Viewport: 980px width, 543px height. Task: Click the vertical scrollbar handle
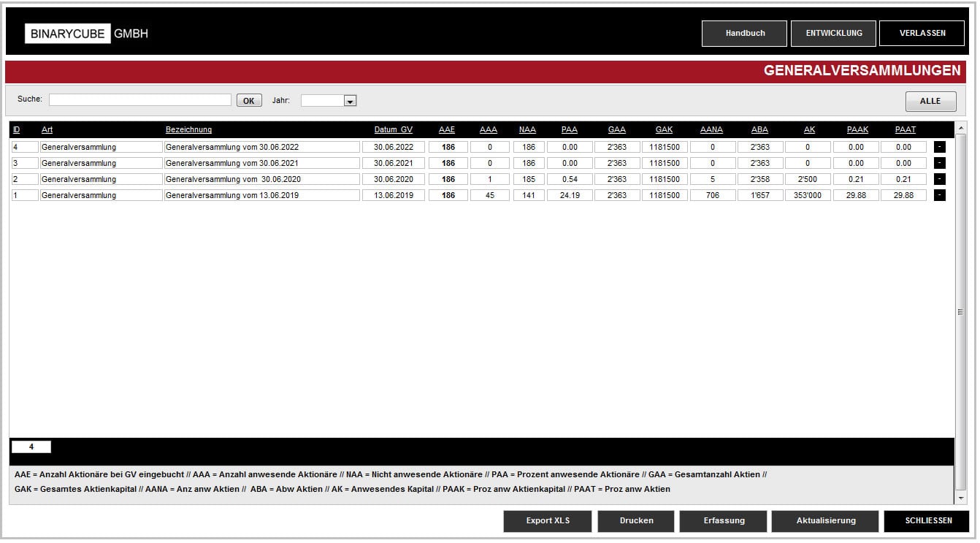pyautogui.click(x=961, y=312)
